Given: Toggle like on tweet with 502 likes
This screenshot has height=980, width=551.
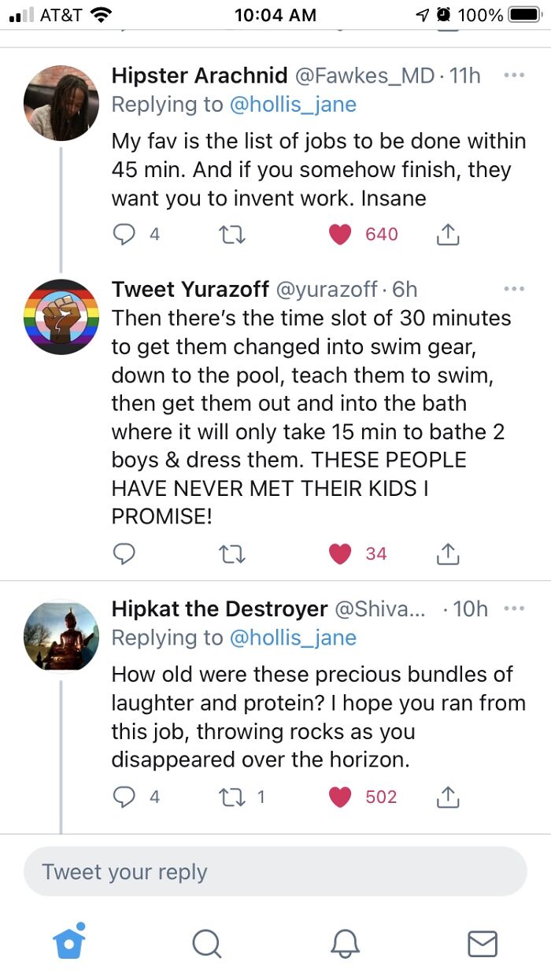Looking at the screenshot, I should click(x=340, y=797).
